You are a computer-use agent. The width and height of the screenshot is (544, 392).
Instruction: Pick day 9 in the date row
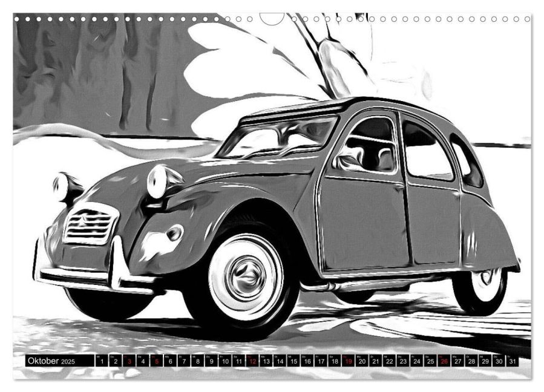[x=212, y=361]
